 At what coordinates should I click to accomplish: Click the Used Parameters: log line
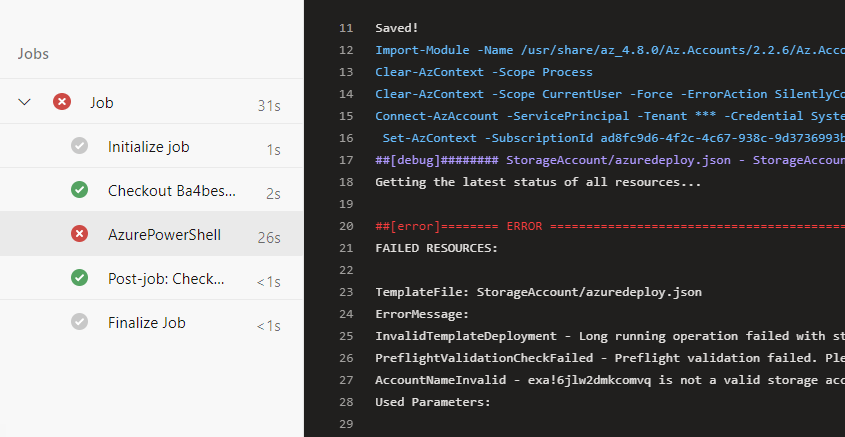(433, 403)
